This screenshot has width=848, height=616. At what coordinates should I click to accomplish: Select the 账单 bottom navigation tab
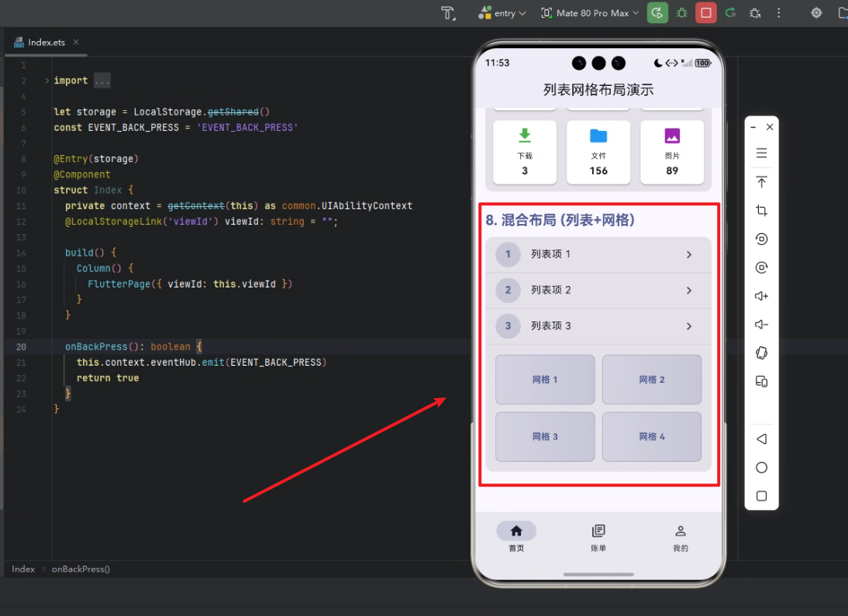(598, 537)
